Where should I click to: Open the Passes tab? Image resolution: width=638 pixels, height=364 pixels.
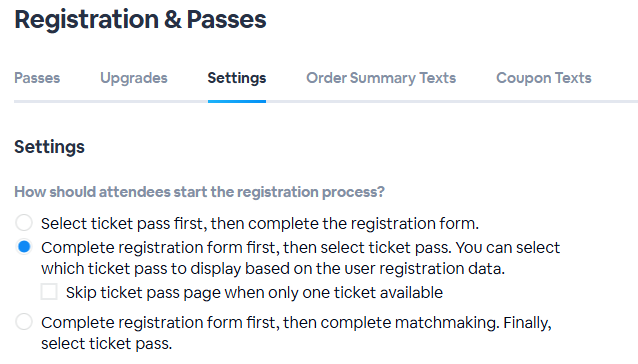click(x=37, y=78)
